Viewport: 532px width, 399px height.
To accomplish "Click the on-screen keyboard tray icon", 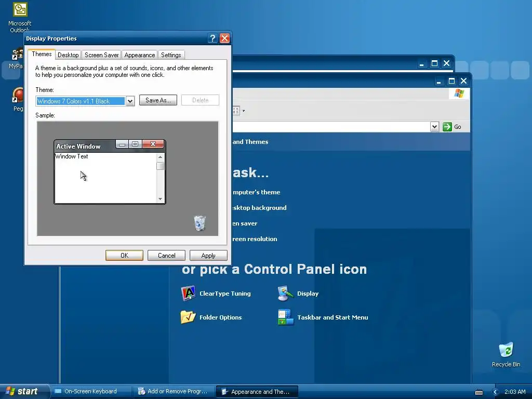I will [x=479, y=392].
